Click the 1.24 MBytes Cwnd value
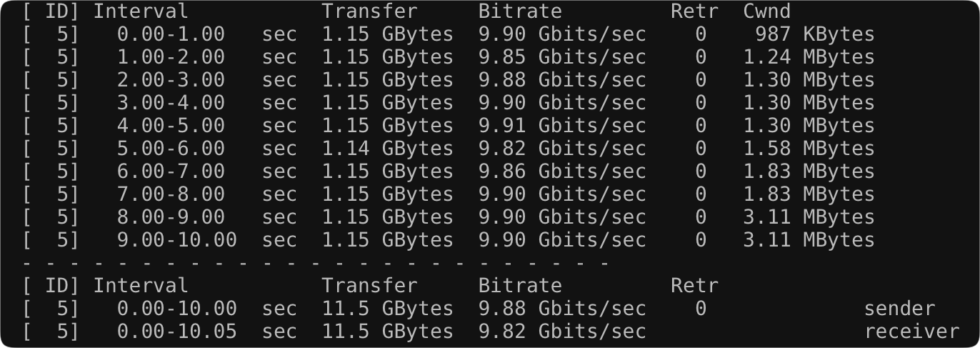The height and width of the screenshot is (348, 980). 809,57
